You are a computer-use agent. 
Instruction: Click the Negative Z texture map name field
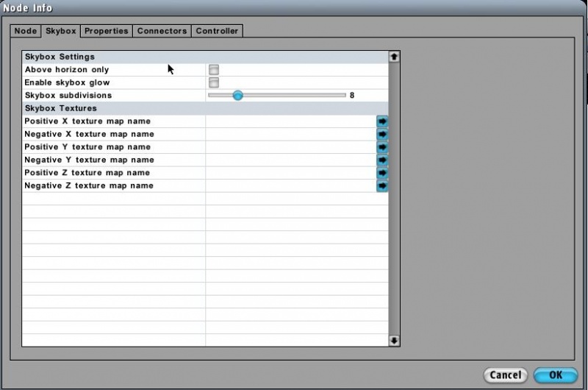tap(290, 186)
